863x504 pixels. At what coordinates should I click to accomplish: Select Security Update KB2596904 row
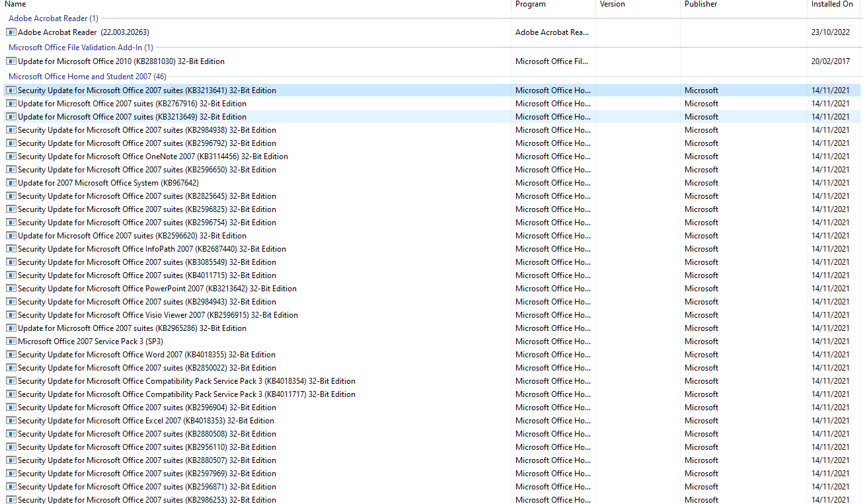click(x=432, y=407)
